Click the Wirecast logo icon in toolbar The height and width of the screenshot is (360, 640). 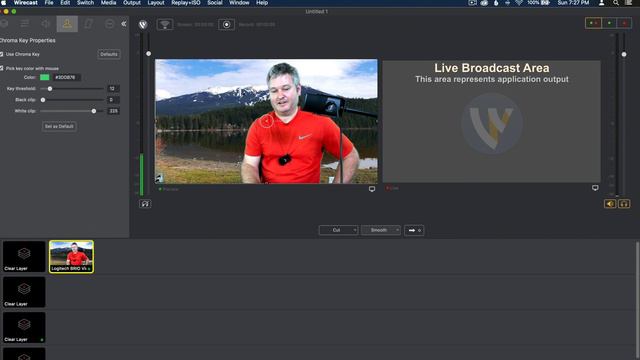pyautogui.click(x=143, y=24)
